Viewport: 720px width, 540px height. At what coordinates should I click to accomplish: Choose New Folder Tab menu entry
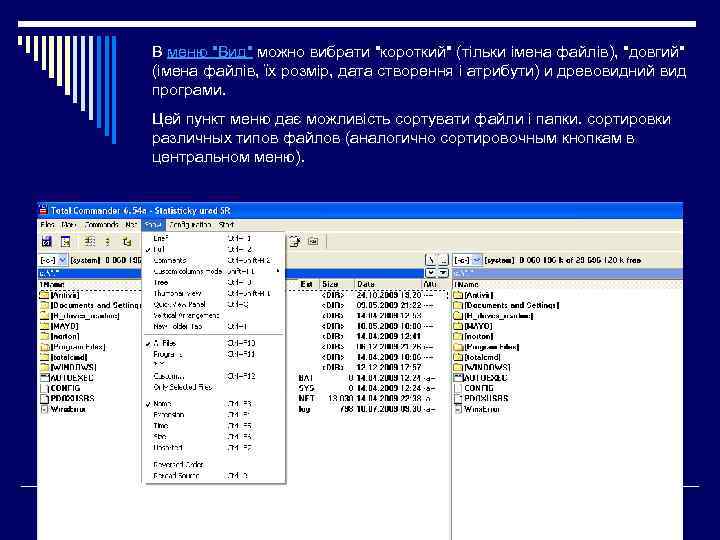pyautogui.click(x=214, y=326)
